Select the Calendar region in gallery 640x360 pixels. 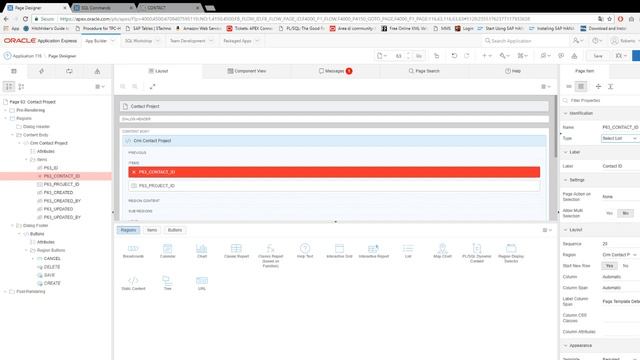(167, 251)
